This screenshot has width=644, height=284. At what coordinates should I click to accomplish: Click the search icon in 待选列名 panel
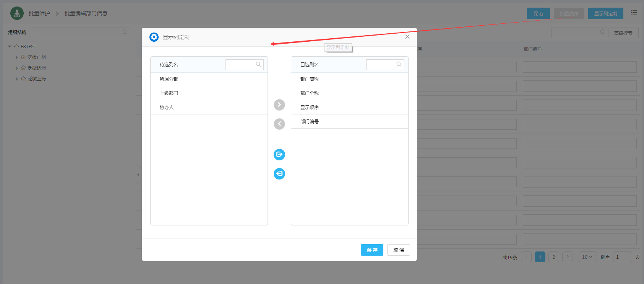[x=258, y=64]
